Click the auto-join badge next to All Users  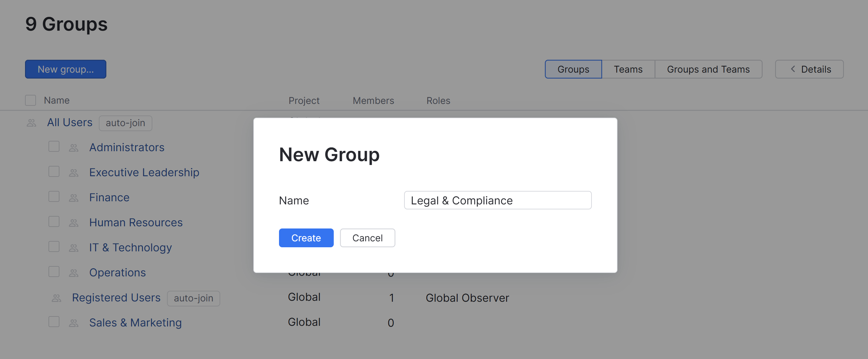pos(125,123)
